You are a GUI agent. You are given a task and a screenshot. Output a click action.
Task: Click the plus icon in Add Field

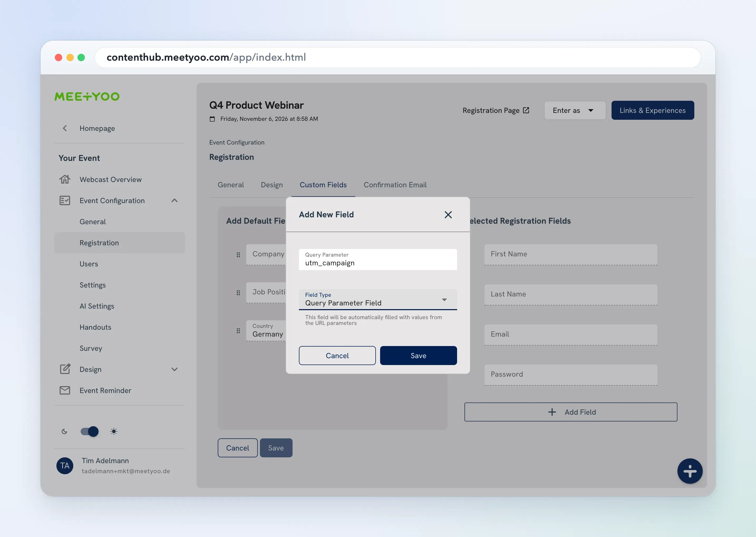coord(552,412)
